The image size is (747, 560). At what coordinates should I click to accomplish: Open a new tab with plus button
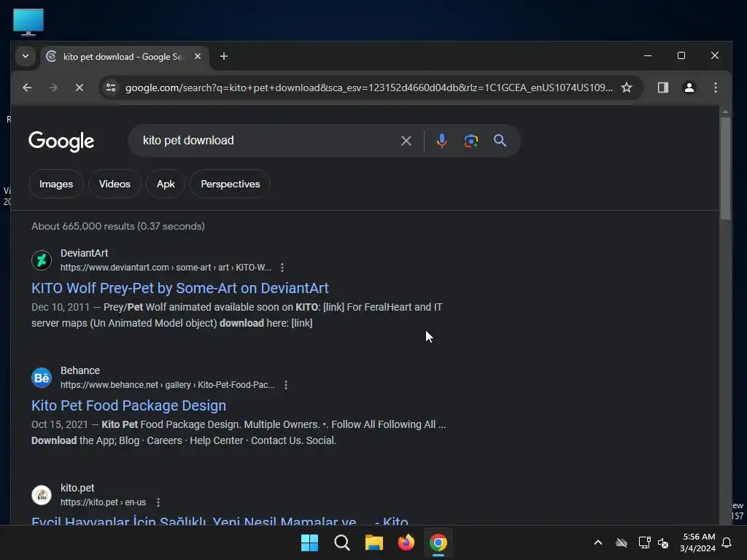pyautogui.click(x=223, y=57)
